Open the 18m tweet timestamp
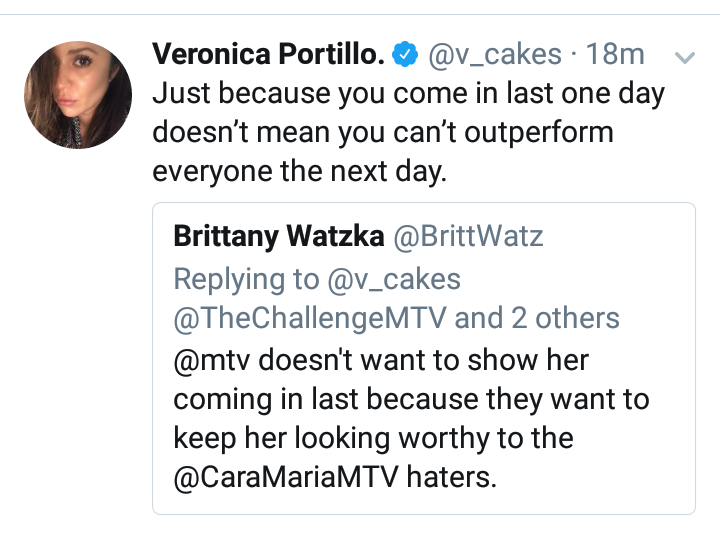Image resolution: width=720 pixels, height=537 pixels. tap(615, 54)
